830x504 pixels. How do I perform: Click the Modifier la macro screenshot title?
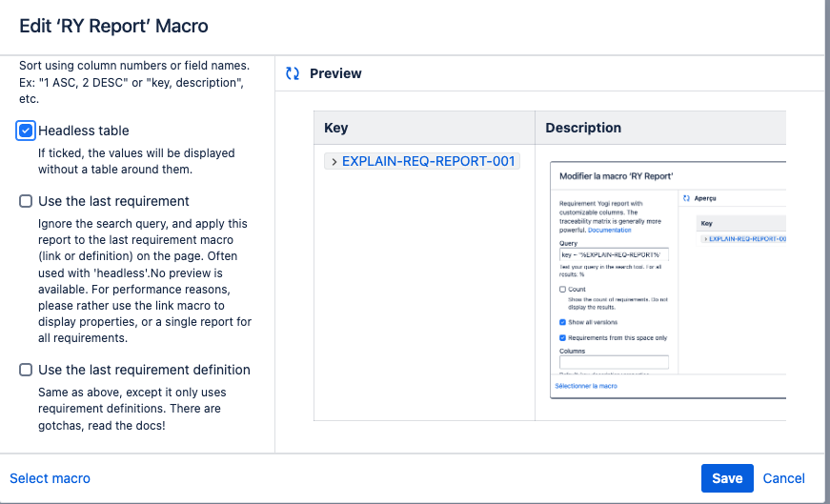(x=617, y=176)
